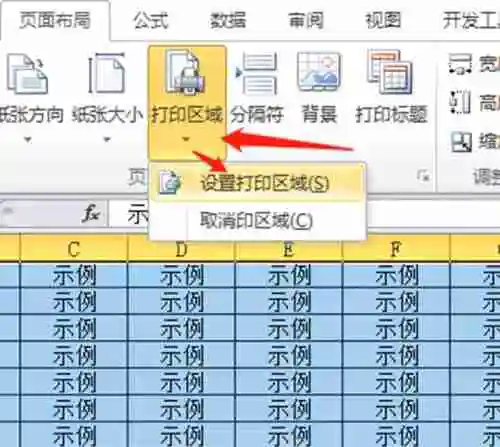Image resolution: width=500 pixels, height=447 pixels.
Task: Select column C header
Action: point(74,248)
